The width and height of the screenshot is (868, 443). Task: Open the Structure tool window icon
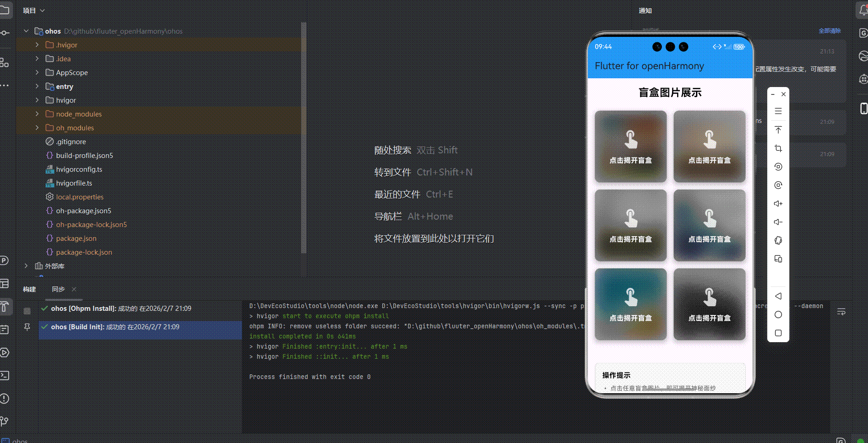point(4,63)
